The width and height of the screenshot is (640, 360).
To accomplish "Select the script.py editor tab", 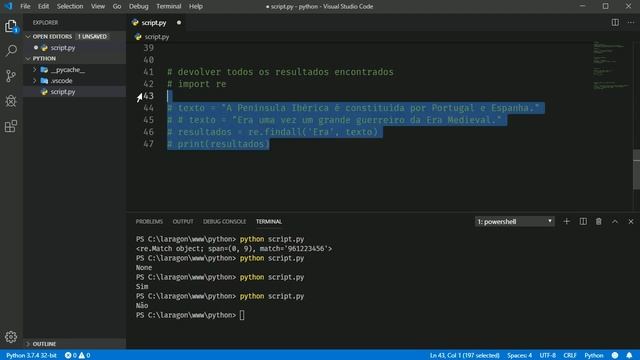I will [157, 22].
